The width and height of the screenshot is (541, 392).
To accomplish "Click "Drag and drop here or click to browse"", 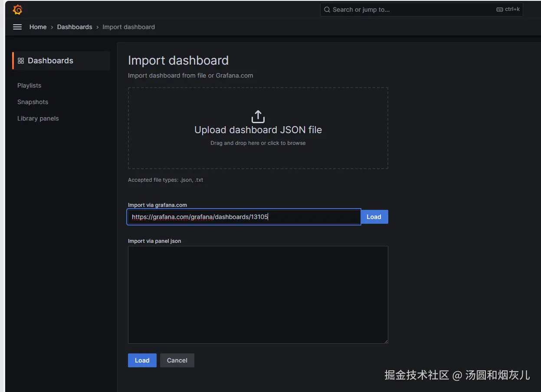I will point(258,143).
